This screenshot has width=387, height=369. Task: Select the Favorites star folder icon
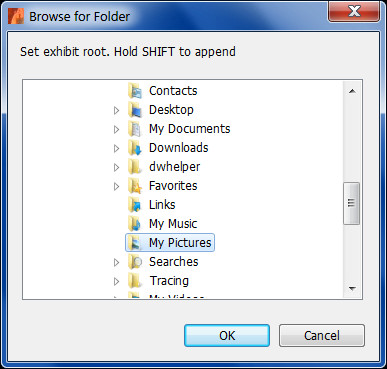135,186
